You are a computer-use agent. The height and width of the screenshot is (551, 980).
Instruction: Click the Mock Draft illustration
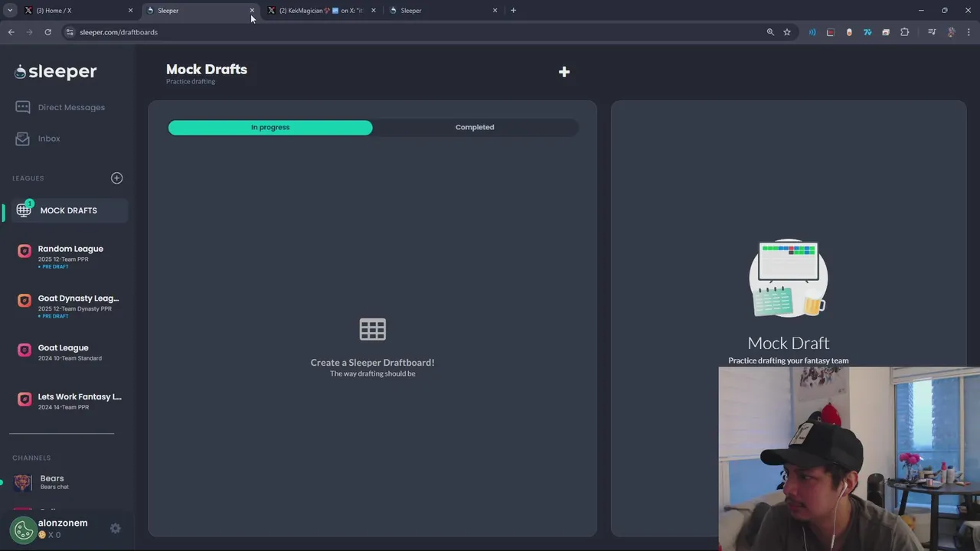789,278
